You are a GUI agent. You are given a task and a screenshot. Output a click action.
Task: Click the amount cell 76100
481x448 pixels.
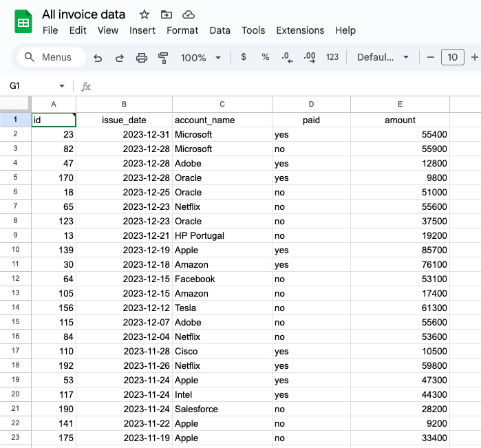click(x=400, y=264)
